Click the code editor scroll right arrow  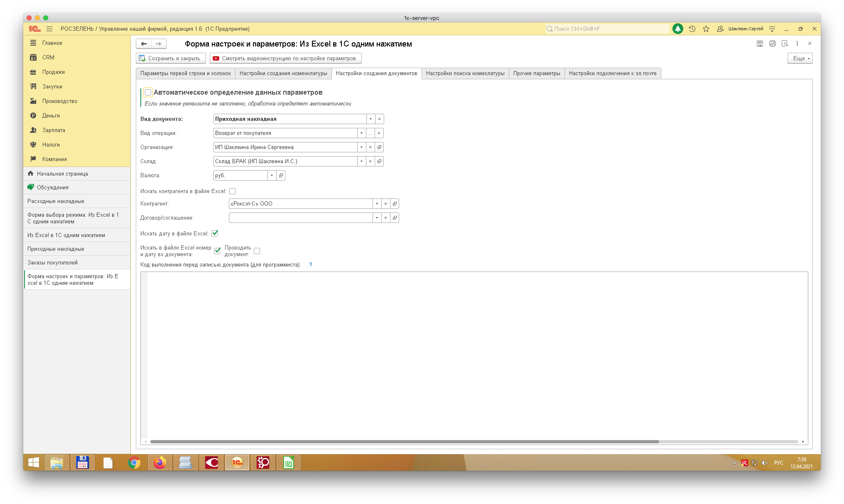coord(803,442)
